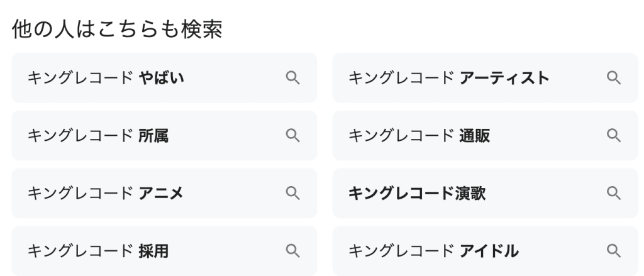The image size is (644, 276).
Task: Open the キングレコード演歌 related search
Action: coord(417,194)
